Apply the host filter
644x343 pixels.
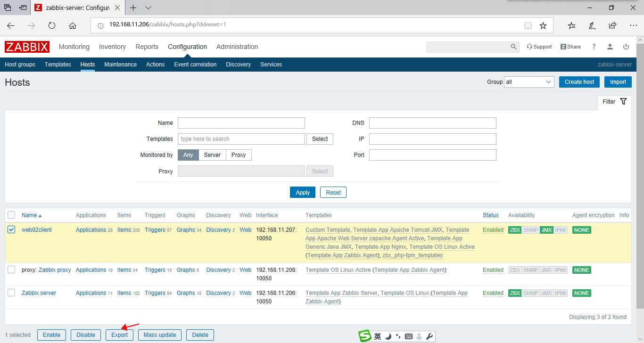click(303, 192)
